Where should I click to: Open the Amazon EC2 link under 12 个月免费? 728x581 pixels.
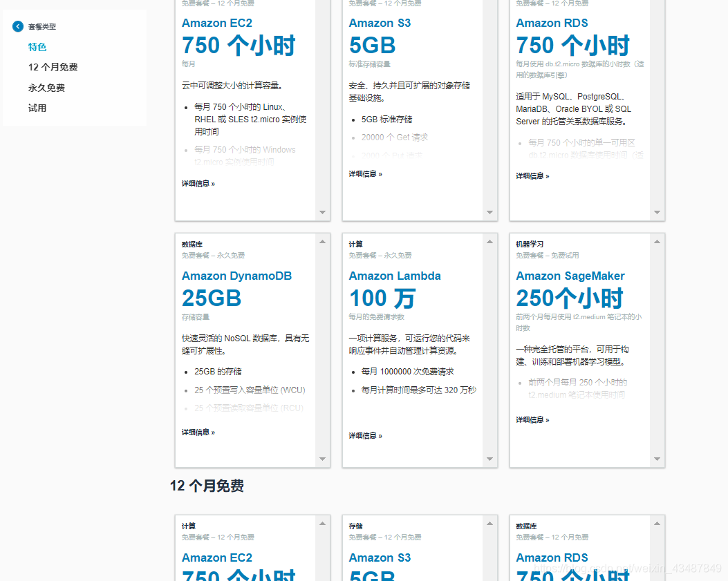point(217,558)
